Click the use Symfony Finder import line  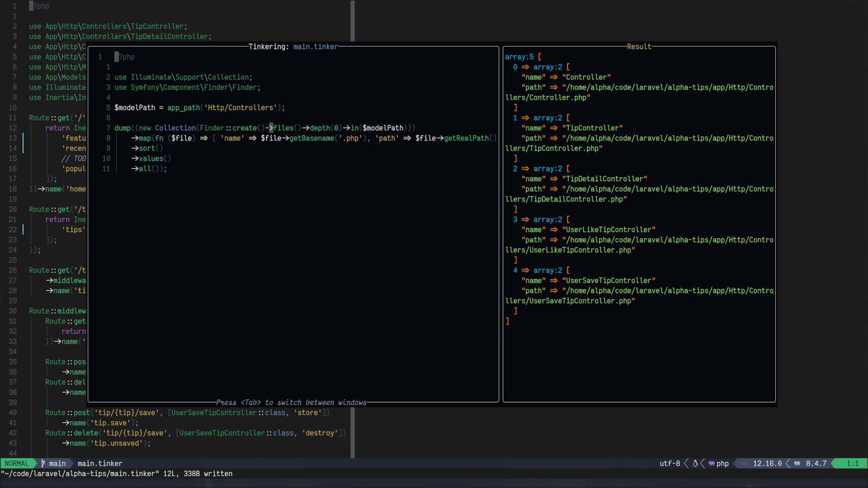click(x=187, y=87)
